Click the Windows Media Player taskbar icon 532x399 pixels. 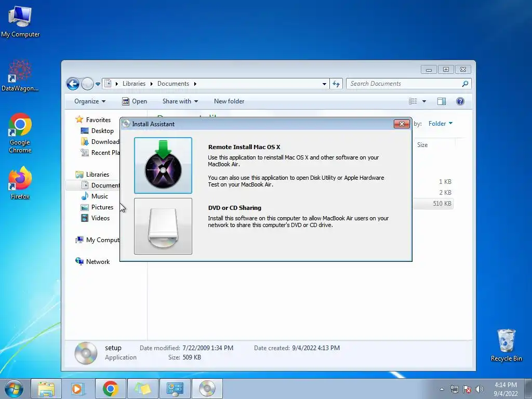[78, 389]
